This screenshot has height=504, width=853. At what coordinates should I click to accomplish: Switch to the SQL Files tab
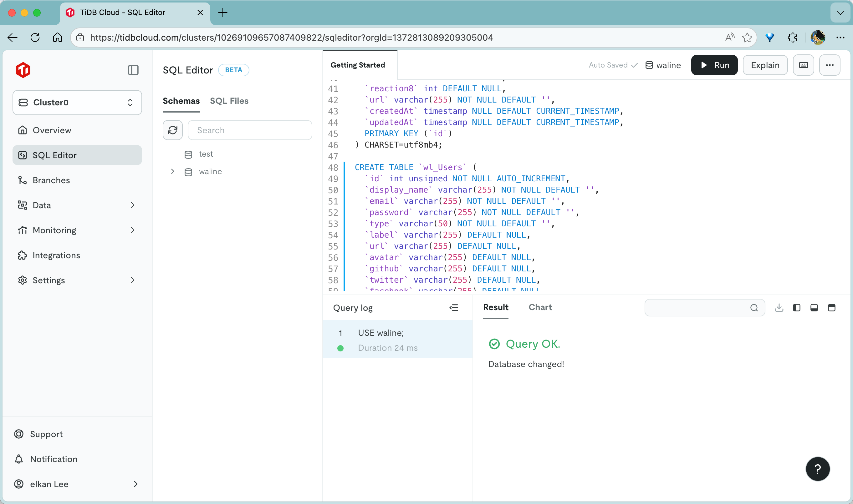tap(229, 101)
